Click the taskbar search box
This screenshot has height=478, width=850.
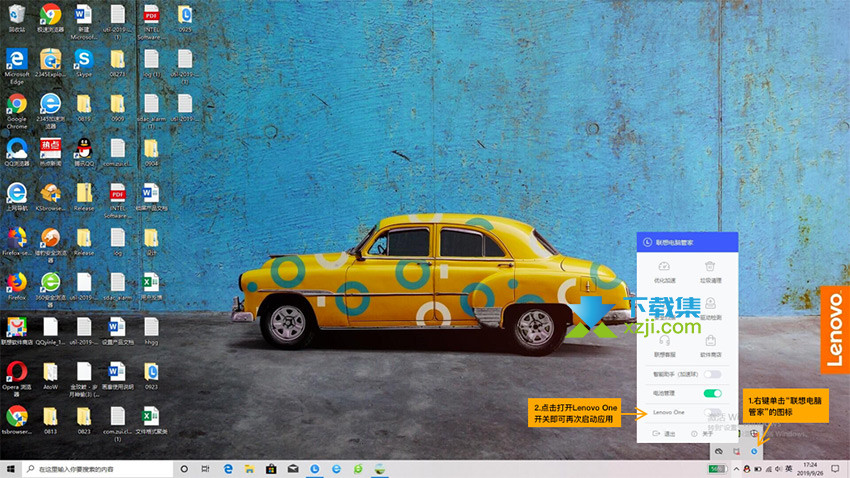coord(98,469)
